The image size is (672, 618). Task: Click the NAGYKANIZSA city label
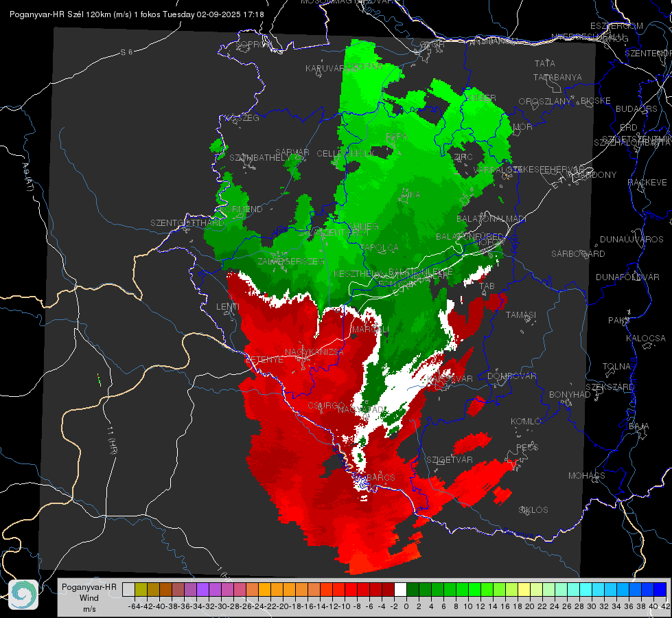(x=314, y=352)
